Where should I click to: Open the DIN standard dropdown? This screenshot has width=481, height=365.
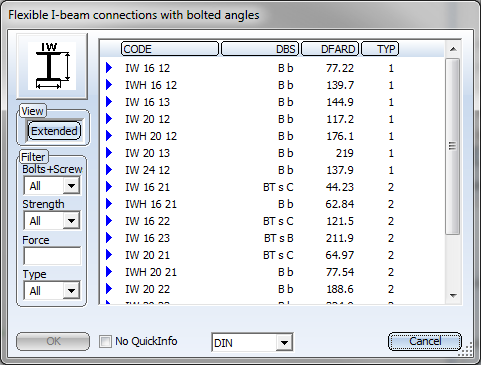coord(284,342)
